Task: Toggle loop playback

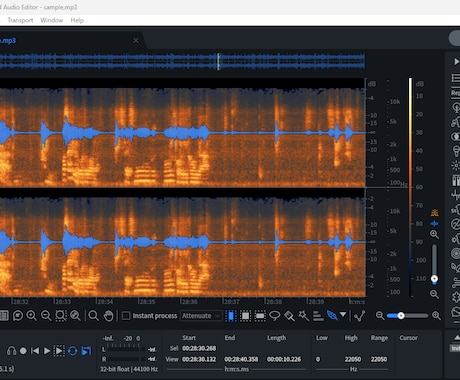Action: (72, 351)
